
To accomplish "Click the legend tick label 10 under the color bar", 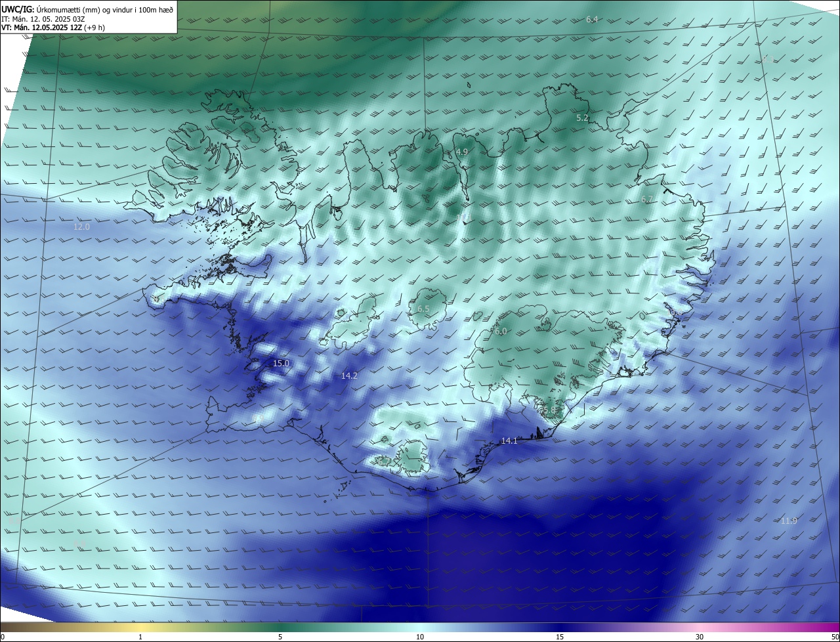I will coord(420,637).
